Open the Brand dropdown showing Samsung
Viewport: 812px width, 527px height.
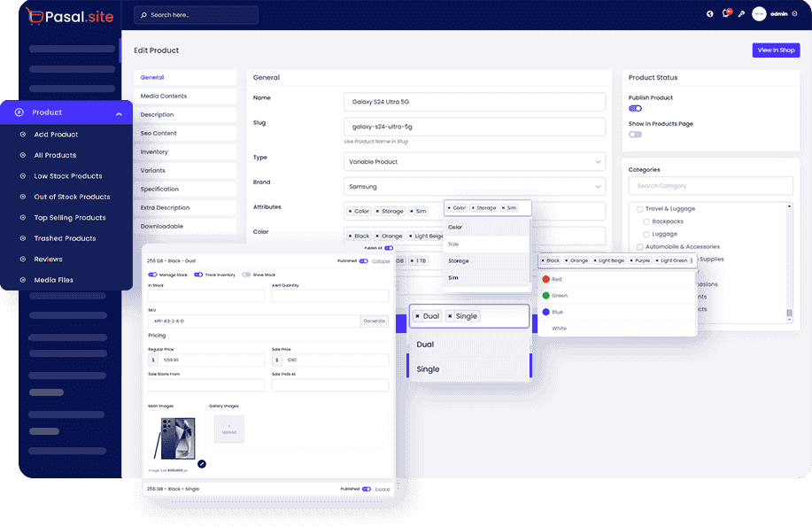[x=475, y=187]
